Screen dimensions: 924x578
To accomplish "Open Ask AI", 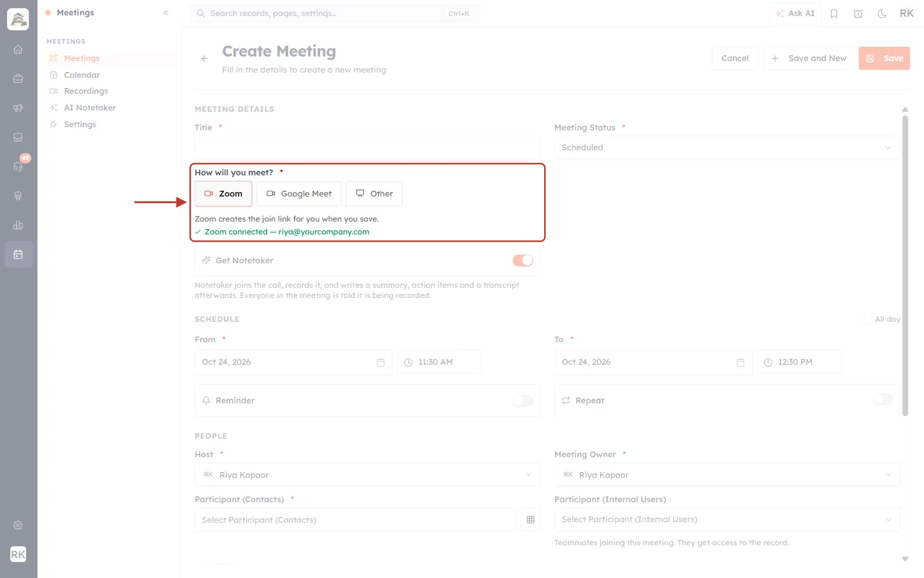I will (x=794, y=13).
